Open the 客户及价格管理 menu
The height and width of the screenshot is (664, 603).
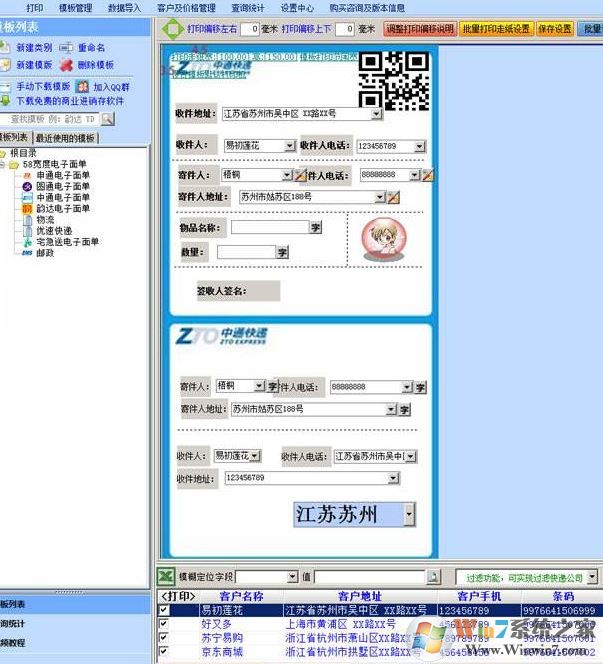click(186, 8)
